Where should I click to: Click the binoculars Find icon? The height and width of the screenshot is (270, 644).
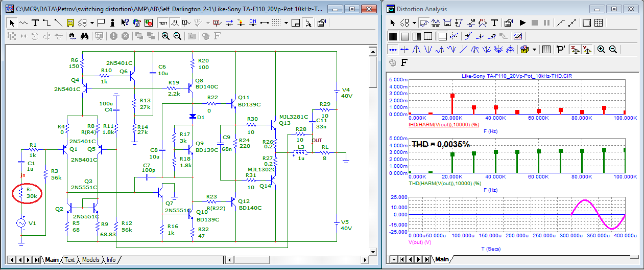(x=85, y=36)
